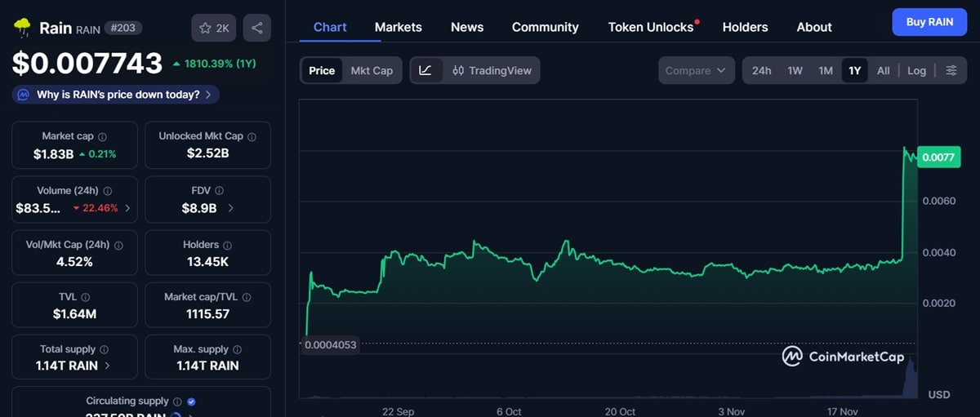Screen dimensions: 980x417
Task: Set chart range to 1M
Action: coord(826,70)
